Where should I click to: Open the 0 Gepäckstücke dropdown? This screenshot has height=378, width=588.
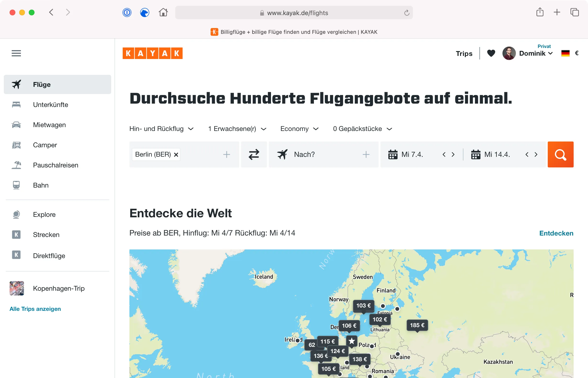pos(362,129)
